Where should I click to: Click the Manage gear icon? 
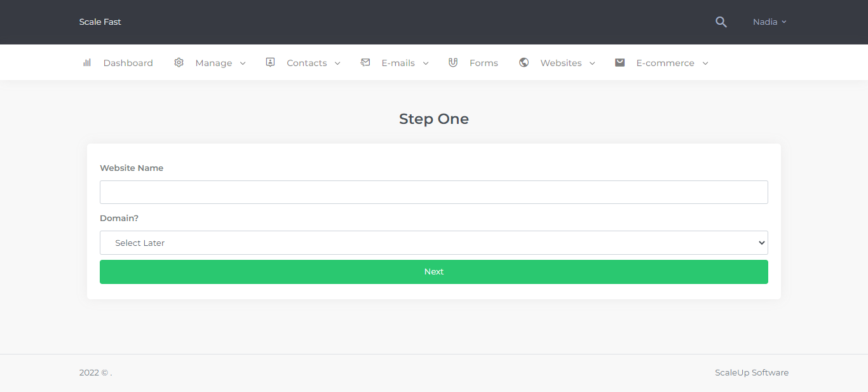pyautogui.click(x=179, y=62)
